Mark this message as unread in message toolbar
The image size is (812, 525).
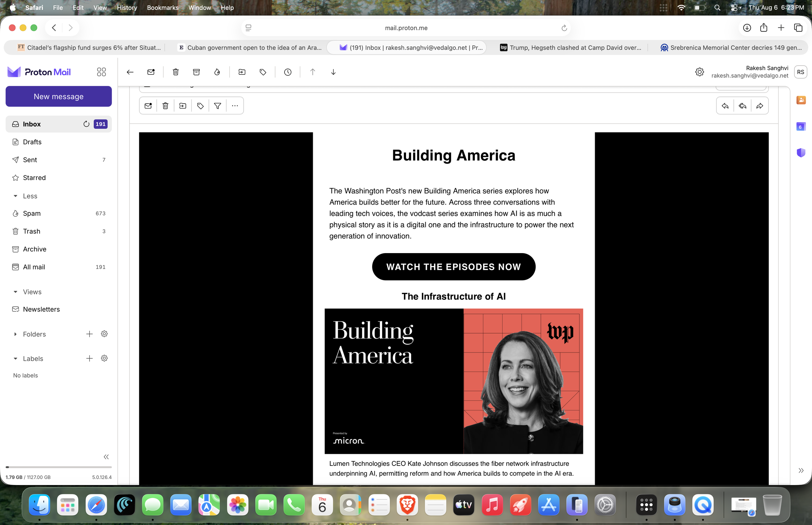tap(148, 106)
